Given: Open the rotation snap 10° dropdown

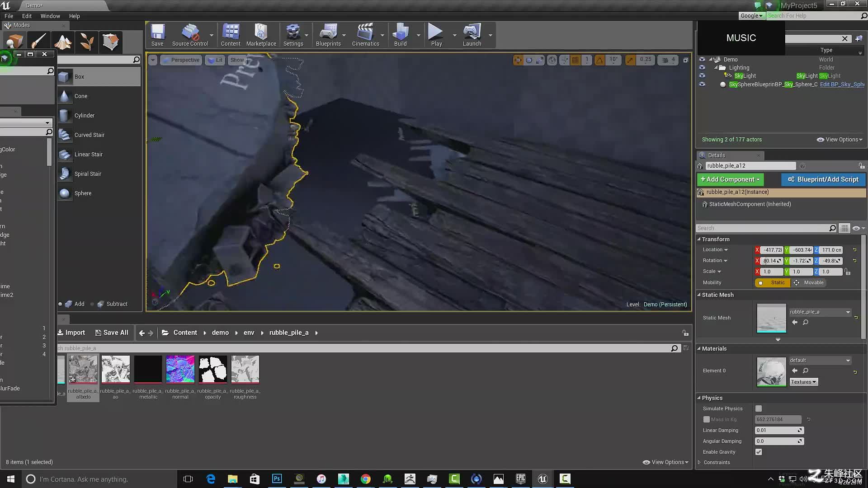Looking at the screenshot, I should [613, 60].
